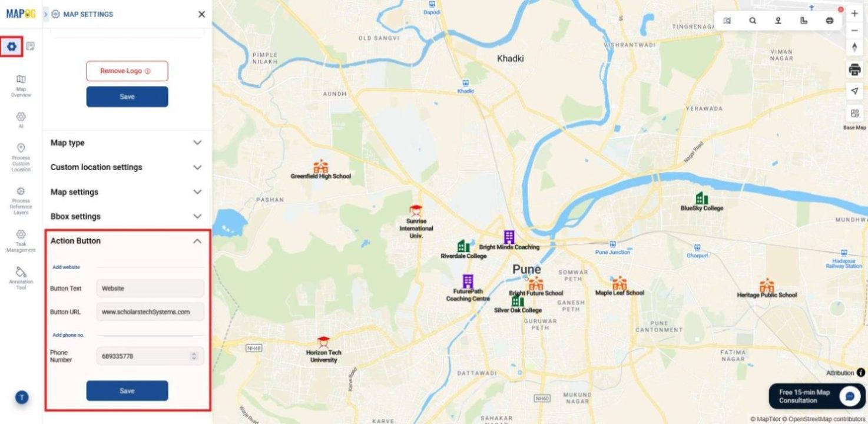Click the Phone Number stepper arrows

[194, 356]
